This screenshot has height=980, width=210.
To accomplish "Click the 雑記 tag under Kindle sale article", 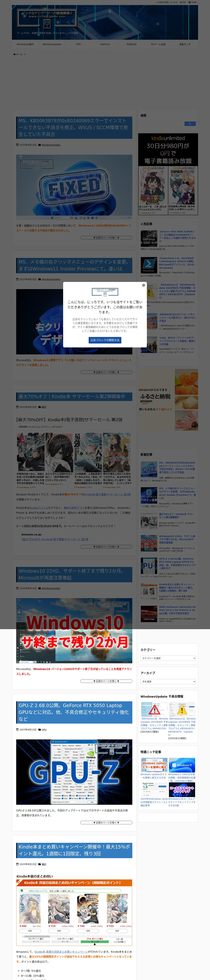I will click(x=44, y=407).
